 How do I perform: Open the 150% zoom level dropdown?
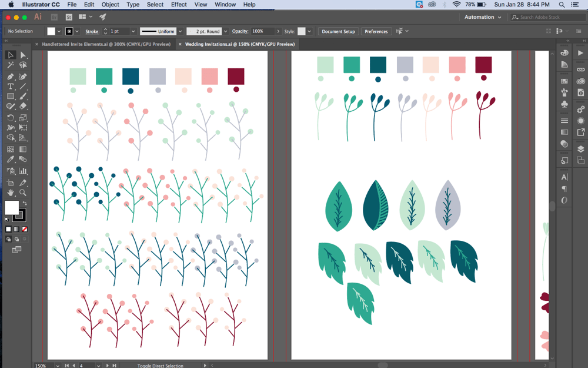click(x=58, y=366)
